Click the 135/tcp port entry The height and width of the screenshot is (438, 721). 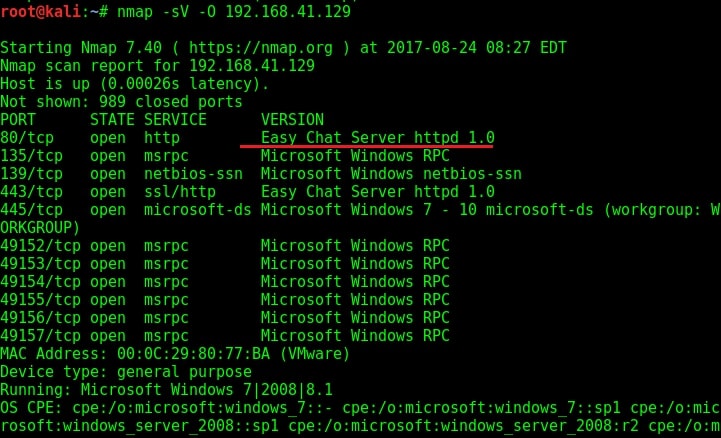[x=31, y=156]
